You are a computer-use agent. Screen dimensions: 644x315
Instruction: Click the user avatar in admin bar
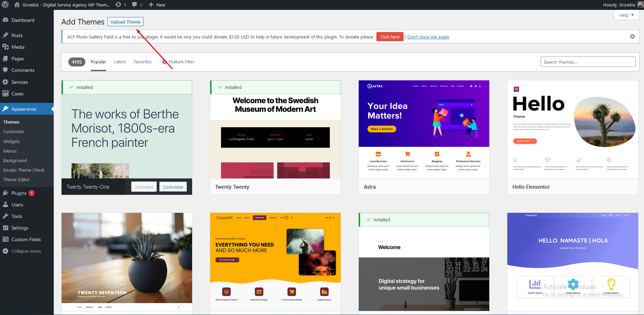point(640,5)
